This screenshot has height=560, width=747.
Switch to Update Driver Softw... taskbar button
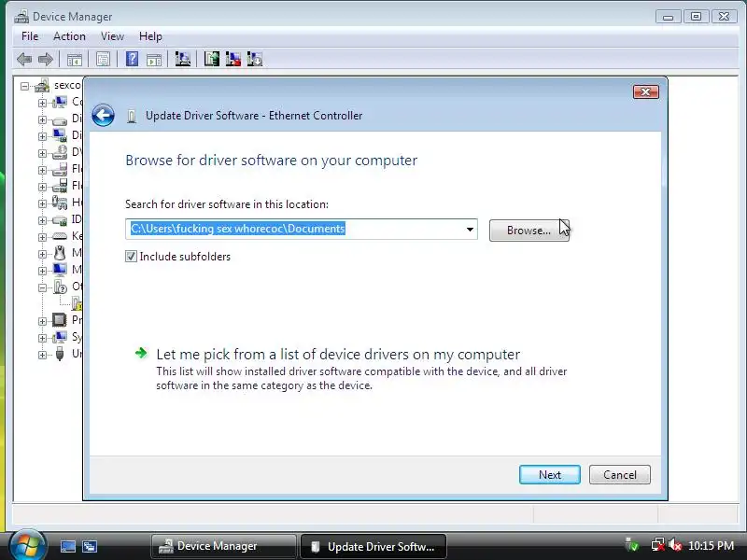pos(373,546)
